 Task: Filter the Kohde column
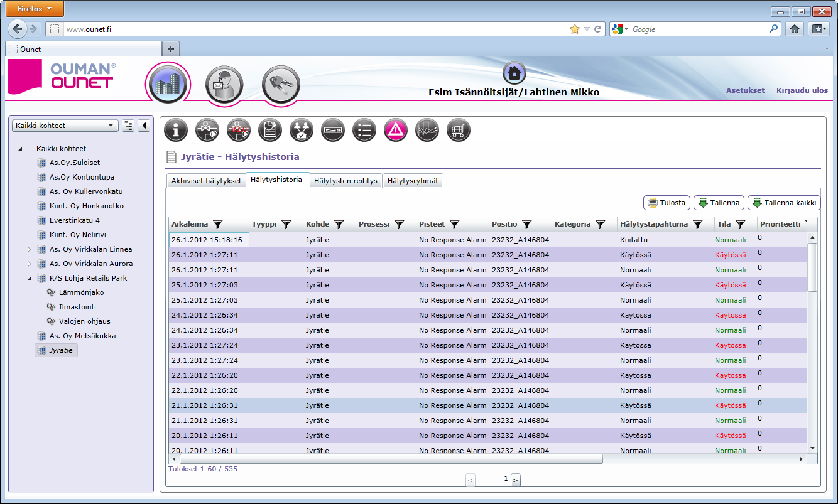339,224
